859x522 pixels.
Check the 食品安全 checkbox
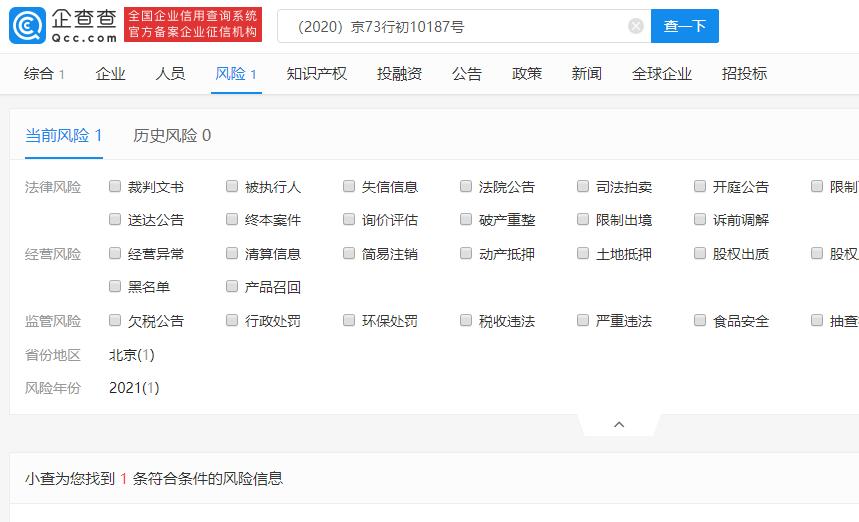(700, 320)
